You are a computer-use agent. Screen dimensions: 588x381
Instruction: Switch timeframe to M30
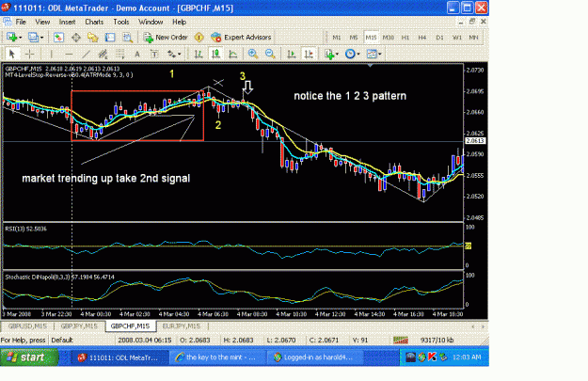(x=389, y=38)
